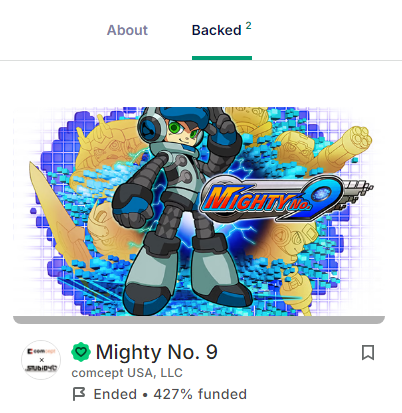
Task: Click the green underline beneath Backed
Action: pyautogui.click(x=222, y=58)
